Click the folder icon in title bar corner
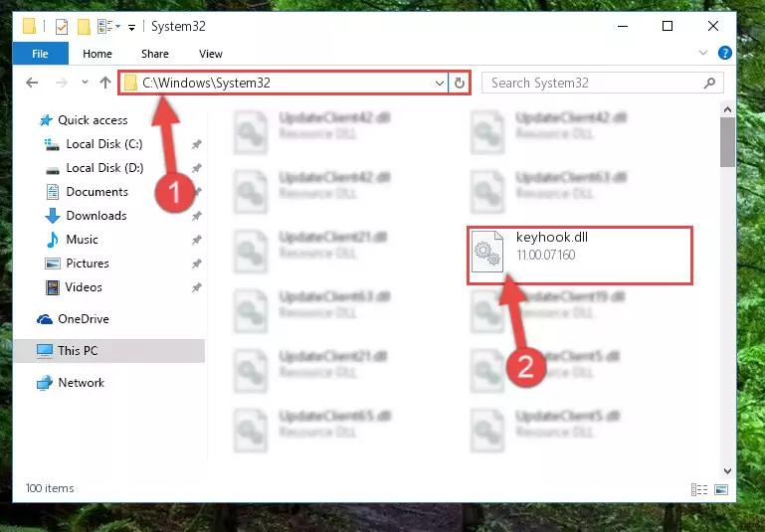The height and width of the screenshot is (532, 765). 29,26
